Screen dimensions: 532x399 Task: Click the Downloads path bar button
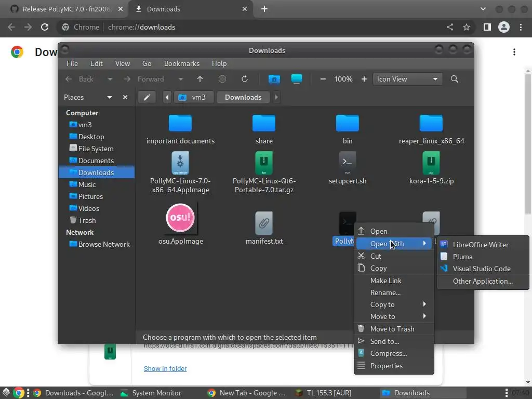tap(243, 97)
